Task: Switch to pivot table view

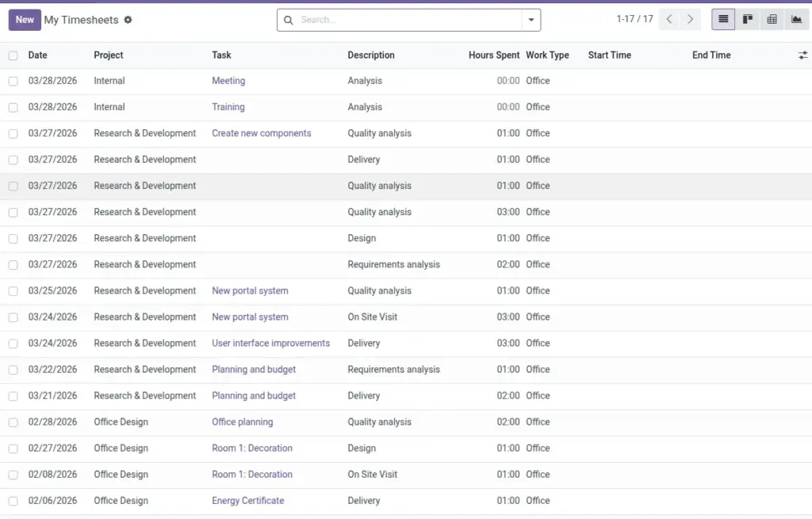Action: [772, 20]
